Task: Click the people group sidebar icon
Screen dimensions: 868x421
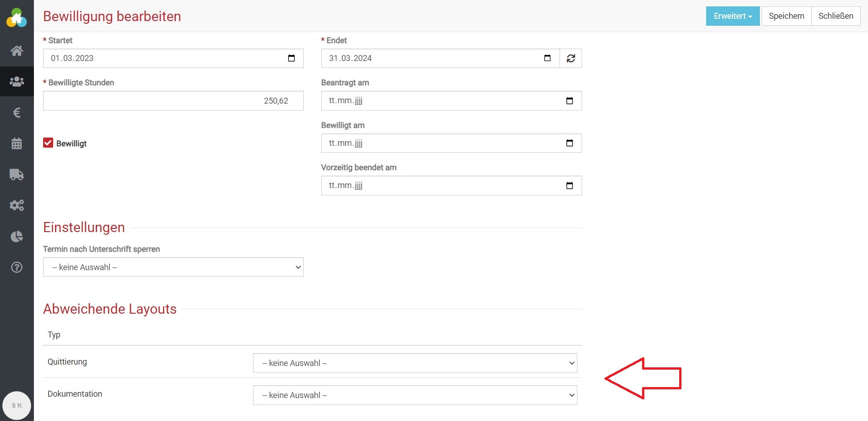Action: point(16,82)
